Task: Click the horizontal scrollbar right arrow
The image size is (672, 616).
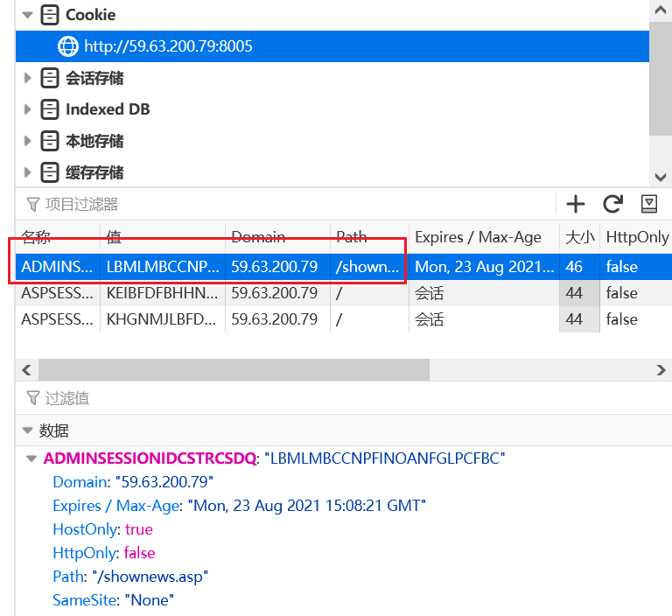Action: click(661, 370)
